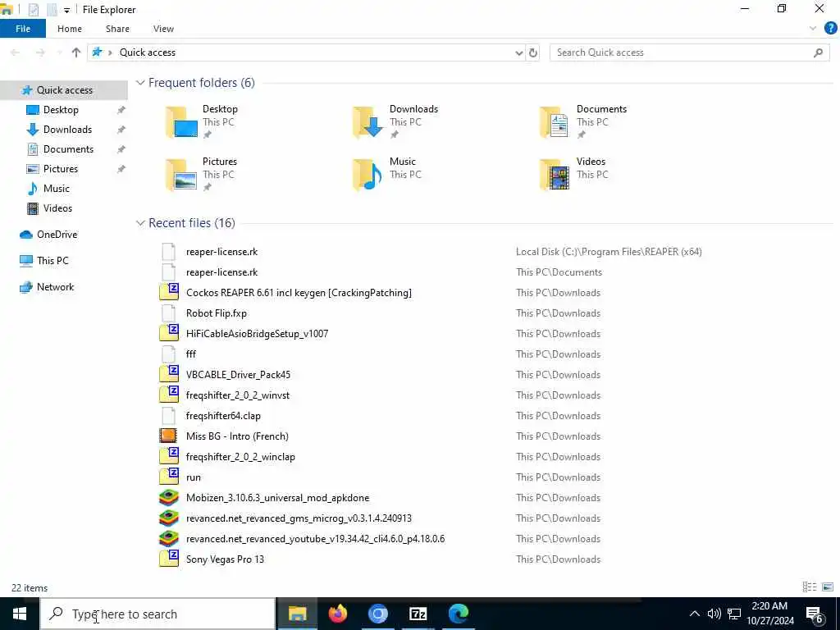The height and width of the screenshot is (630, 840).
Task: Open the Windows Start menu
Action: [x=20, y=614]
